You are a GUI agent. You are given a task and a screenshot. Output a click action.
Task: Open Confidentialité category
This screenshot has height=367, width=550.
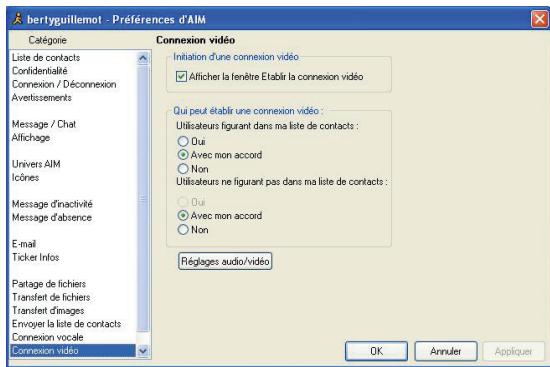click(x=40, y=71)
